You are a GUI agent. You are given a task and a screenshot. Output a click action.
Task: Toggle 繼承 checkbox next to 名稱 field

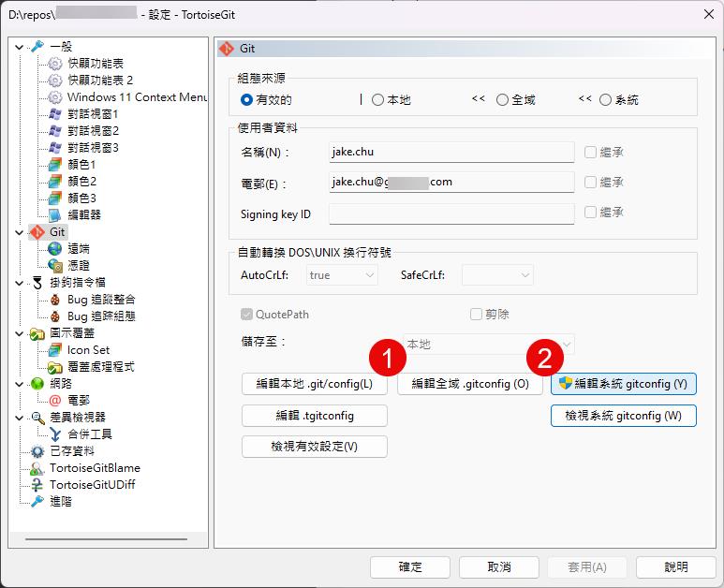tap(591, 152)
